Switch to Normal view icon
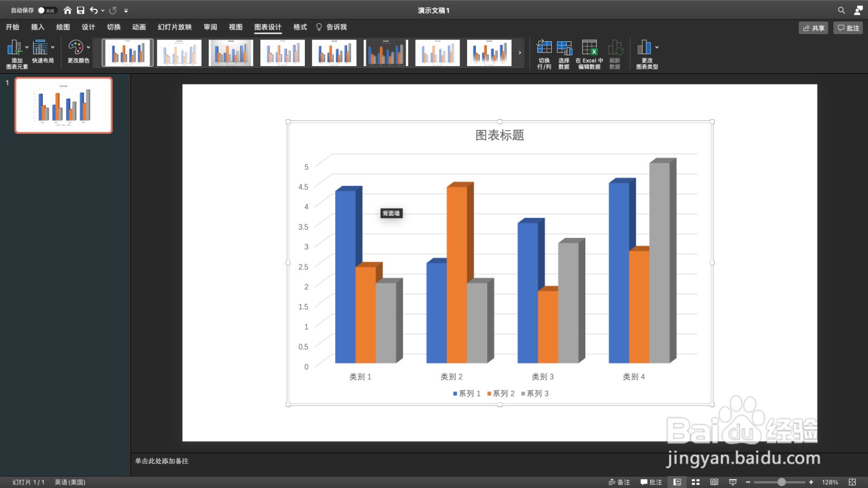 [677, 482]
